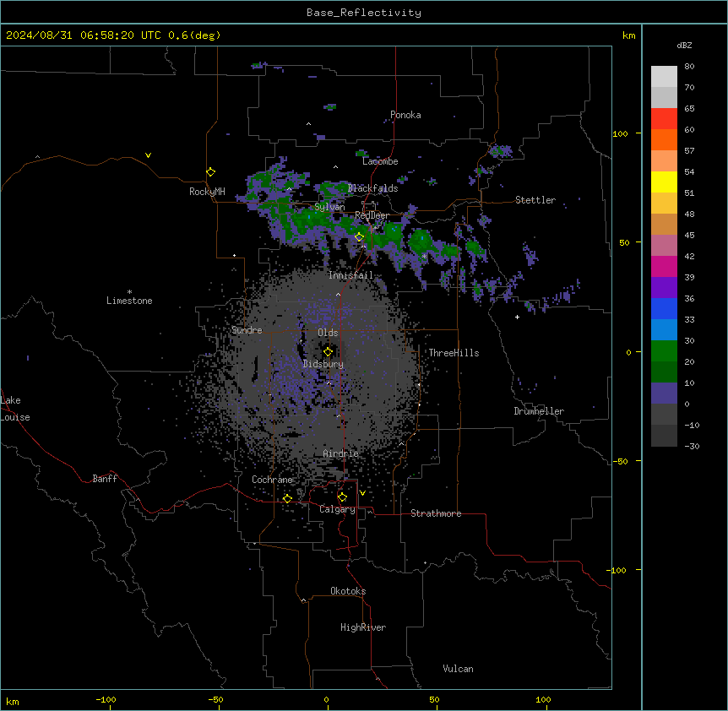Viewport: 728px width, 711px height.
Task: Click the Drumheller label
Action: coord(539,411)
